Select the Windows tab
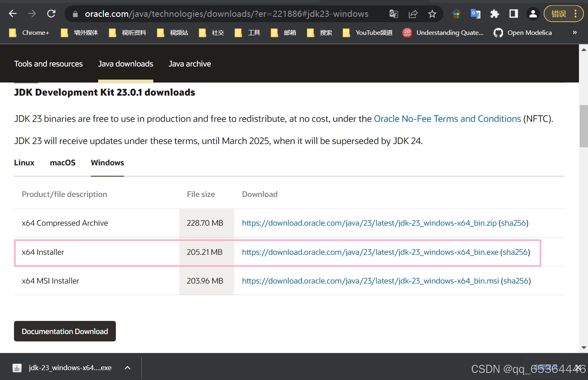Viewport: 588px width, 380px height. tap(108, 163)
